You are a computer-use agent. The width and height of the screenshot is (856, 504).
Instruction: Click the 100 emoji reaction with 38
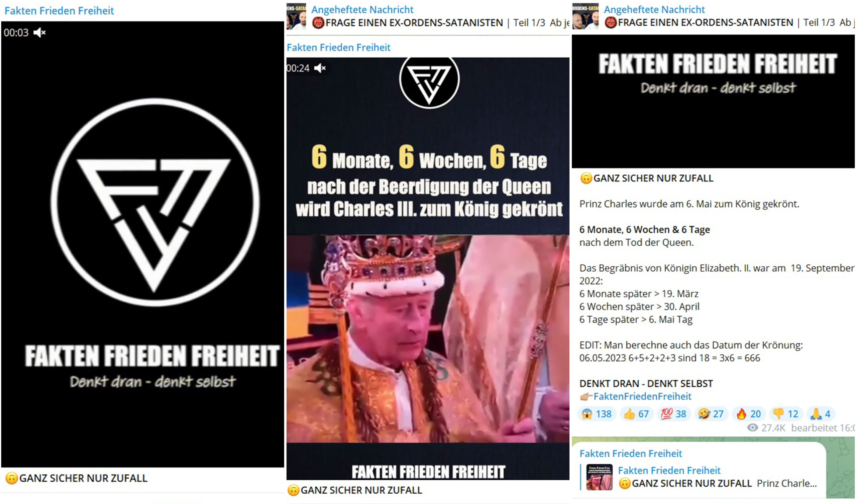pyautogui.click(x=674, y=414)
